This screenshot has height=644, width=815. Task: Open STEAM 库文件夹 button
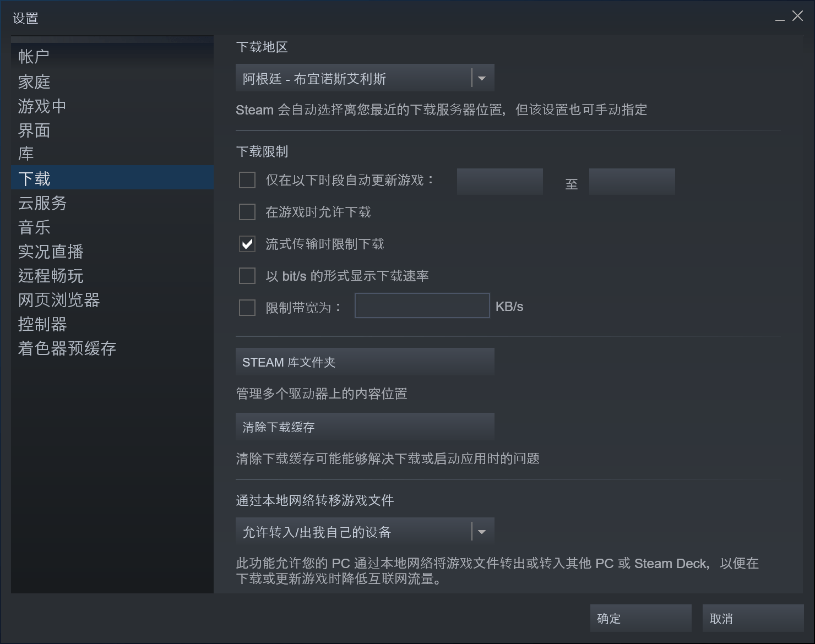click(x=365, y=362)
